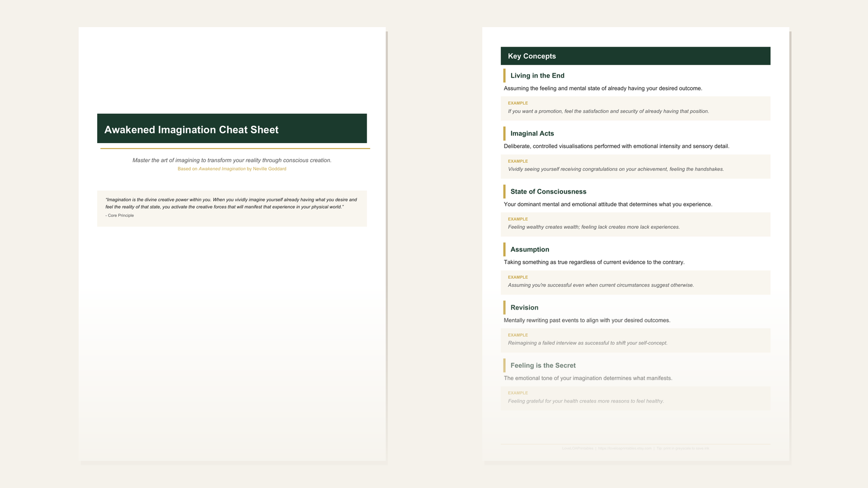
Task: Click the description "Your dominant mental and emotional attitude..."
Action: point(608,204)
